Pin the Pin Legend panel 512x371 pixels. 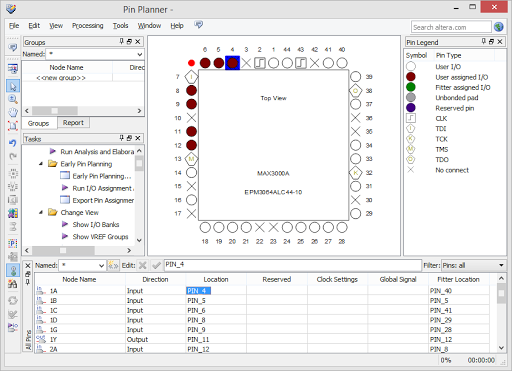click(x=484, y=41)
